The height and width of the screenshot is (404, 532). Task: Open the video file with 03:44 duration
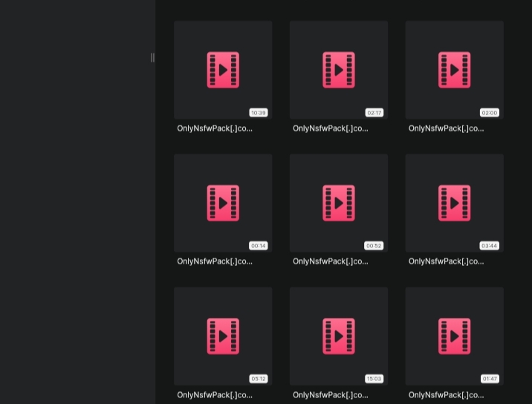tap(454, 203)
